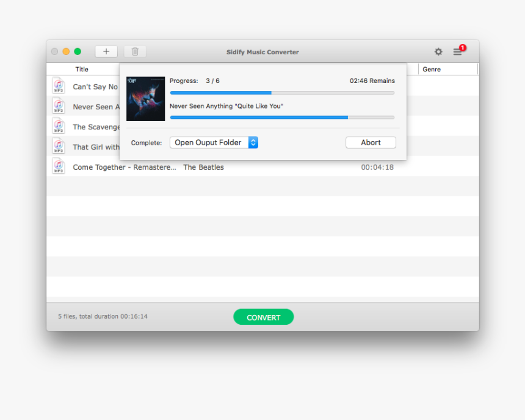
Task: Click the album cover thumbnail
Action: click(x=146, y=98)
